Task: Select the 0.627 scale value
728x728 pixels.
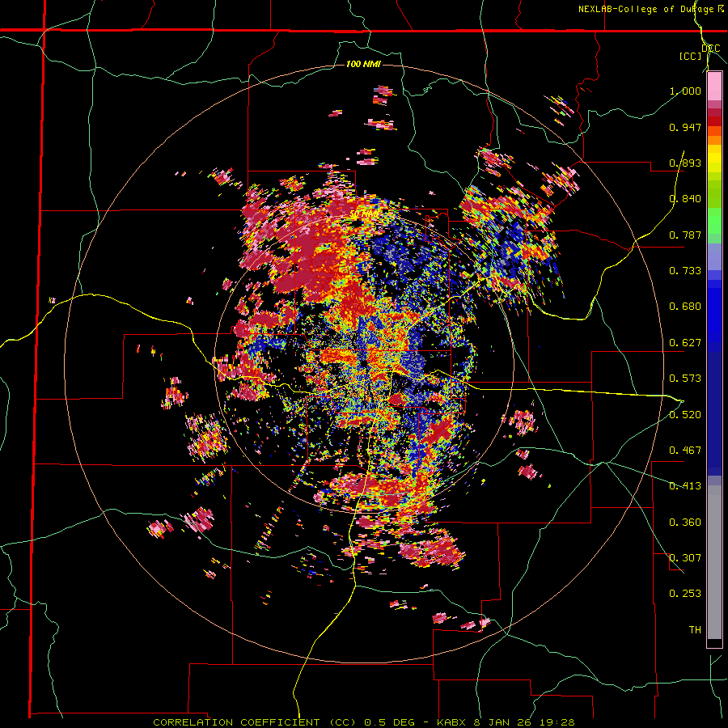Action: click(685, 343)
